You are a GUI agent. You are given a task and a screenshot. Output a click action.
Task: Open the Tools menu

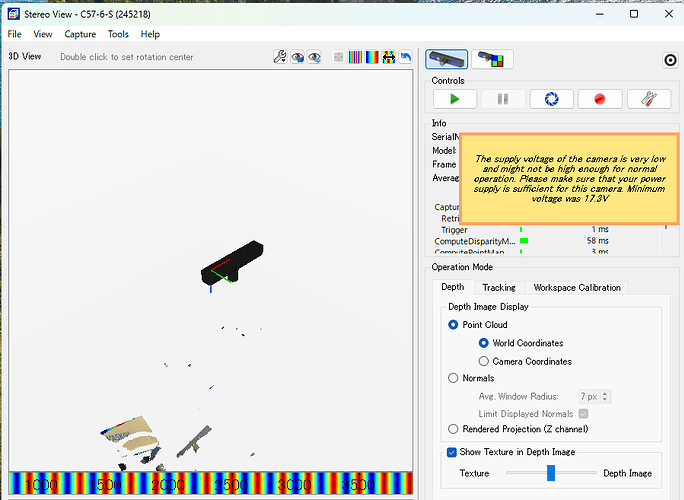(118, 34)
